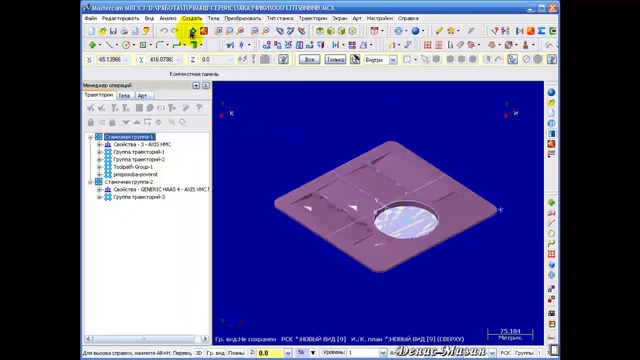The height and width of the screenshot is (360, 640).
Task: Click the Operations Manager help question icon
Action: pos(199,108)
